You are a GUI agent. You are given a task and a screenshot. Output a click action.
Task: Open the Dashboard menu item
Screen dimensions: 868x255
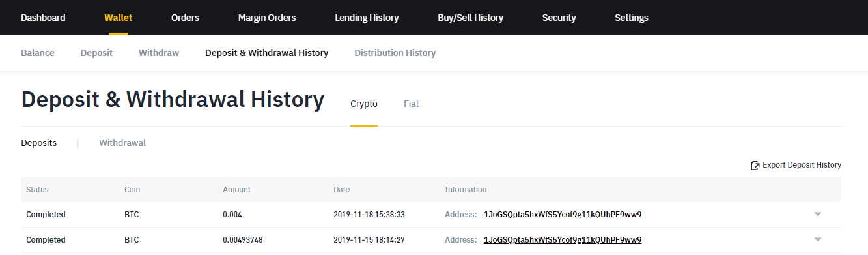point(43,18)
